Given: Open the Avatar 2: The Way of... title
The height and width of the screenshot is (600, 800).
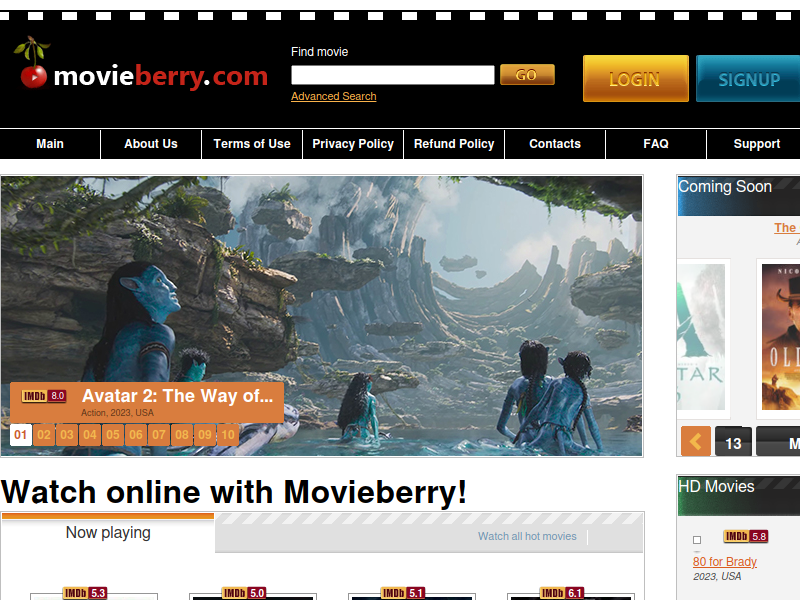Looking at the screenshot, I should 178,396.
